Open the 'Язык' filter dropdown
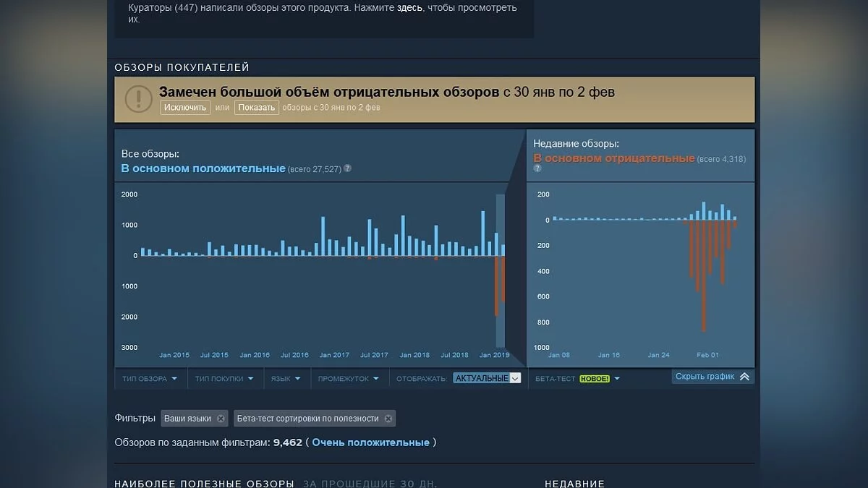 [286, 379]
